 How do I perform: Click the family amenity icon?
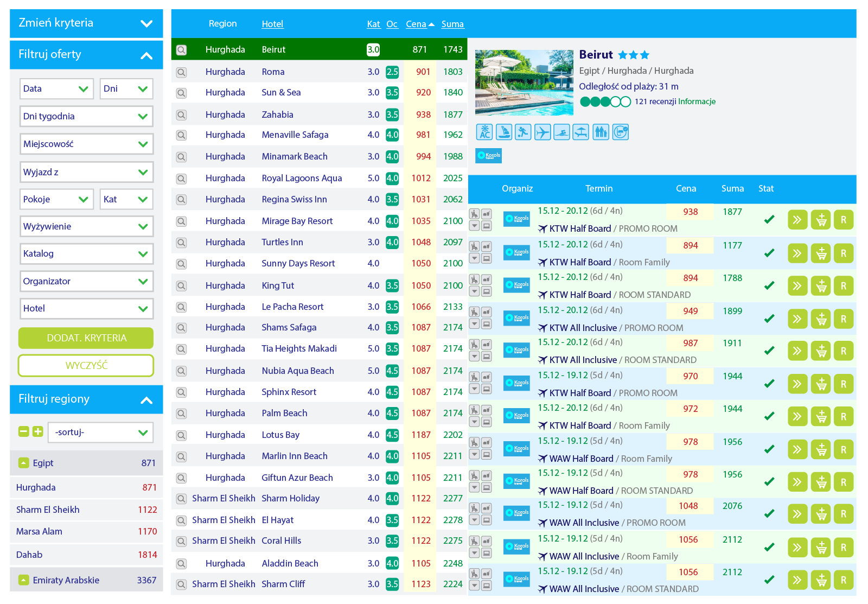601,132
